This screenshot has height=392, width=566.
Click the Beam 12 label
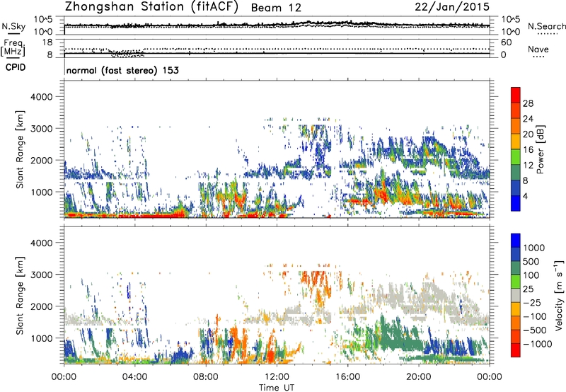point(276,8)
